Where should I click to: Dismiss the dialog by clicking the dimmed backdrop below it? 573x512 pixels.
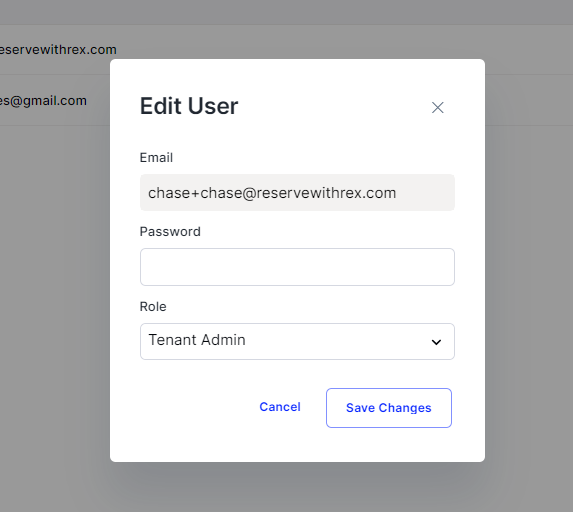(297, 488)
